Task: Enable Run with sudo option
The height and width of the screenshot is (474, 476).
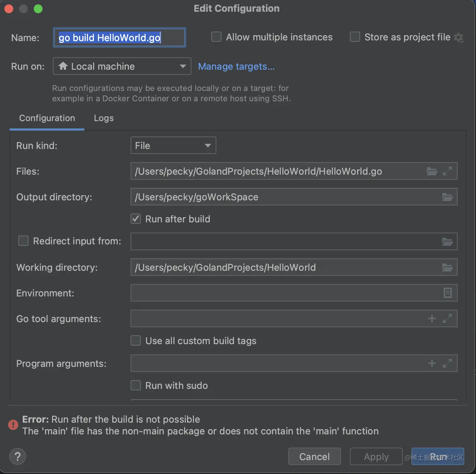Action: (136, 385)
